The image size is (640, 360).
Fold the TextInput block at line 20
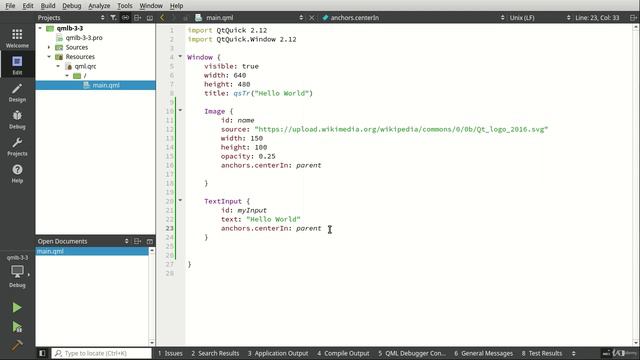(180, 200)
